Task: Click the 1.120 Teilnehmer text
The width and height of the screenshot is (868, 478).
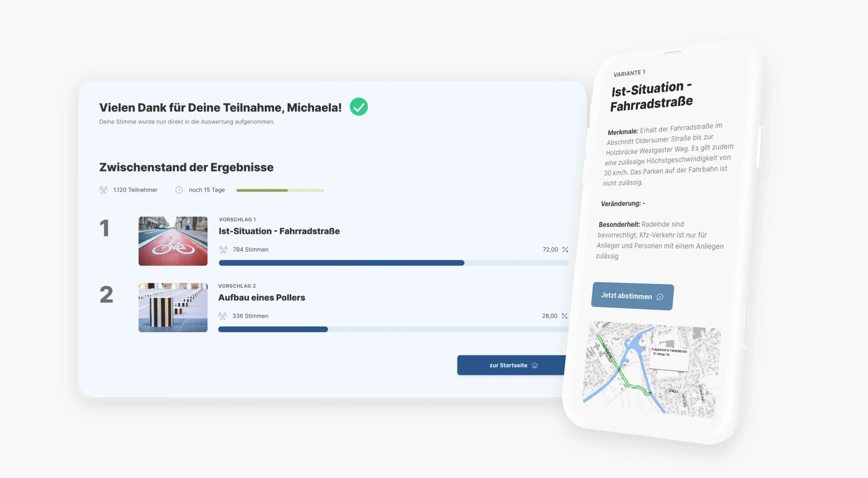Action: tap(135, 190)
